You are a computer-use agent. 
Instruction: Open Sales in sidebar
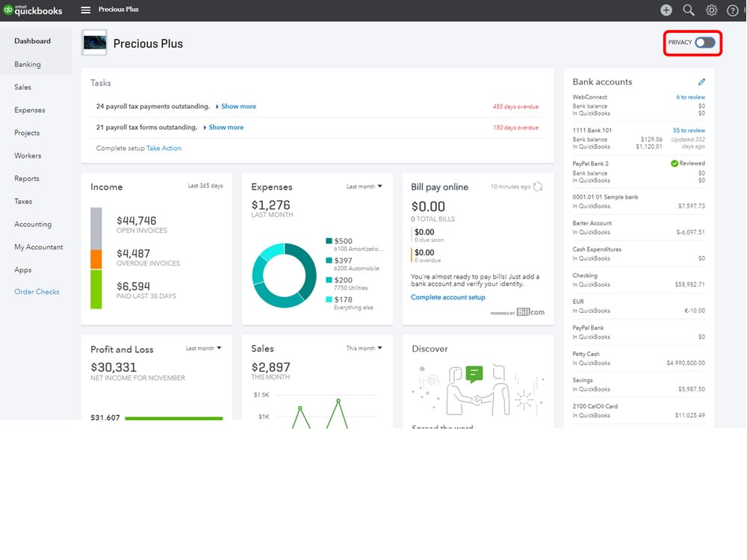coord(23,87)
